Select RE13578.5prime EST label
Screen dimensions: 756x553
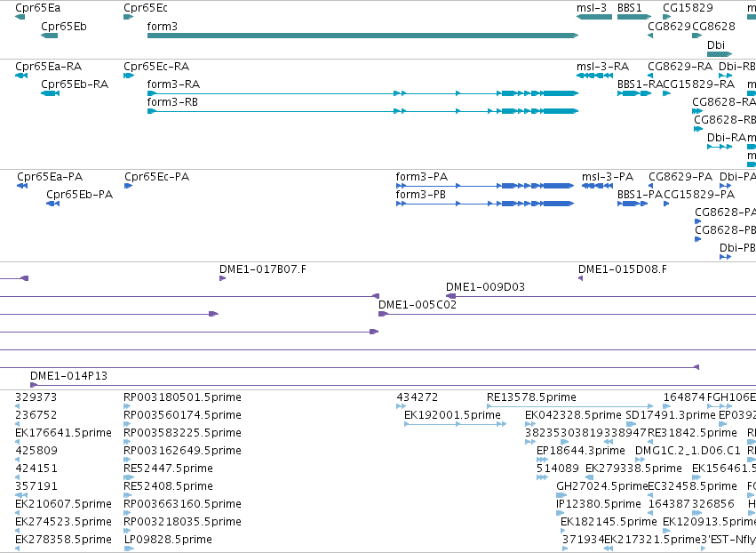pyautogui.click(x=531, y=397)
